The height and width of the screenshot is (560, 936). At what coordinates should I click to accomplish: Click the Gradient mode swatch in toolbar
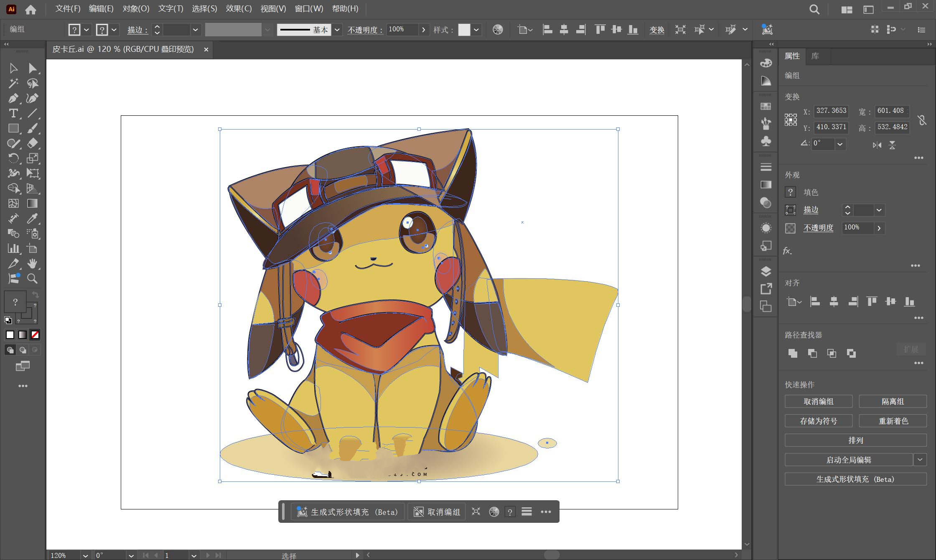[x=23, y=335]
